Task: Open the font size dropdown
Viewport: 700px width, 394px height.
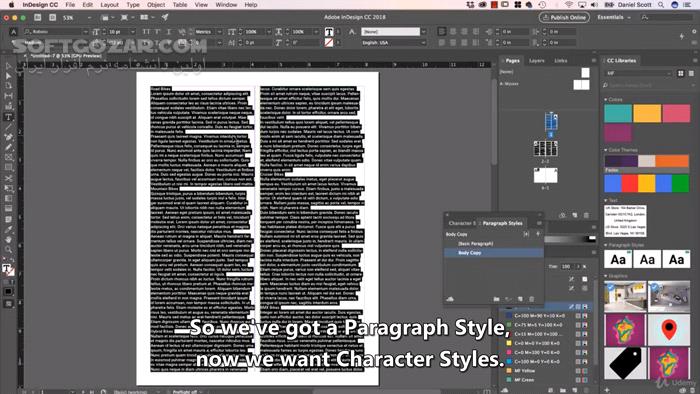Action: [132, 32]
